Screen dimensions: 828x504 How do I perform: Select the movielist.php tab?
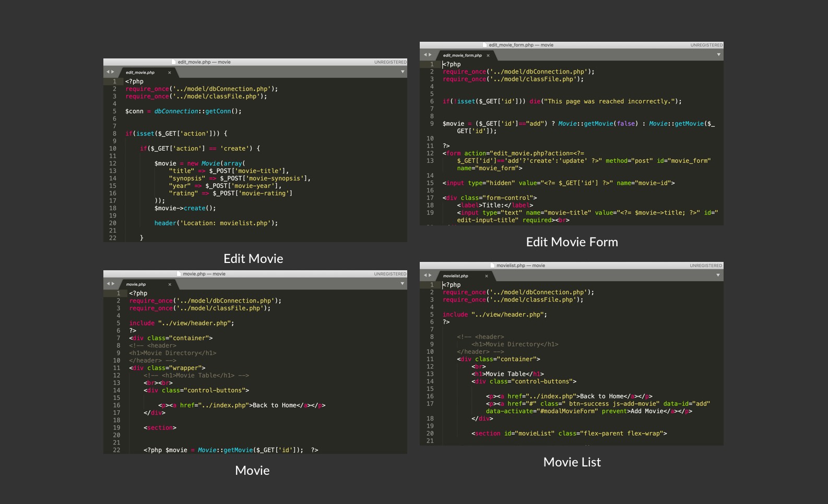pyautogui.click(x=455, y=276)
